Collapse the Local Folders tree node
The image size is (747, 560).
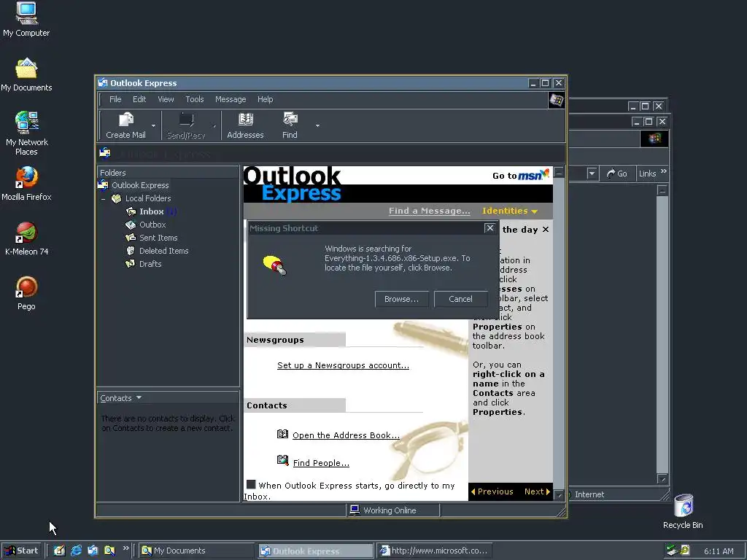(104, 198)
